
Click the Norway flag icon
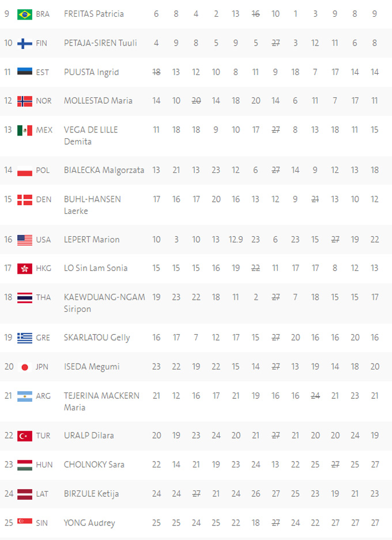click(25, 101)
